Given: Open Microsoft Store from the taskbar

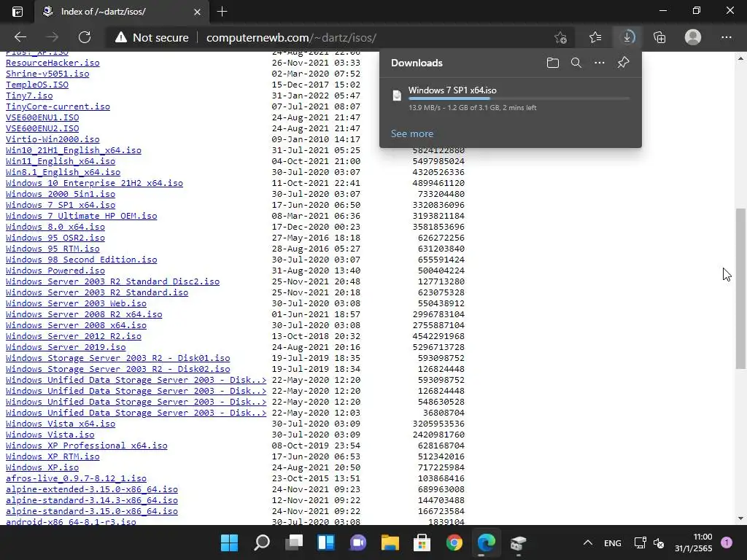Looking at the screenshot, I should 422,542.
